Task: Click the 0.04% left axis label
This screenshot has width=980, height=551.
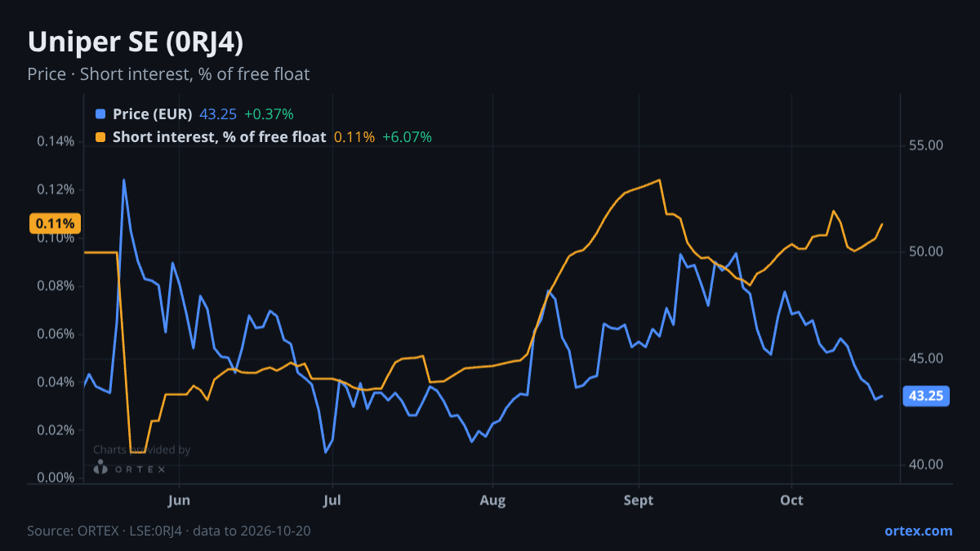Action: point(56,383)
